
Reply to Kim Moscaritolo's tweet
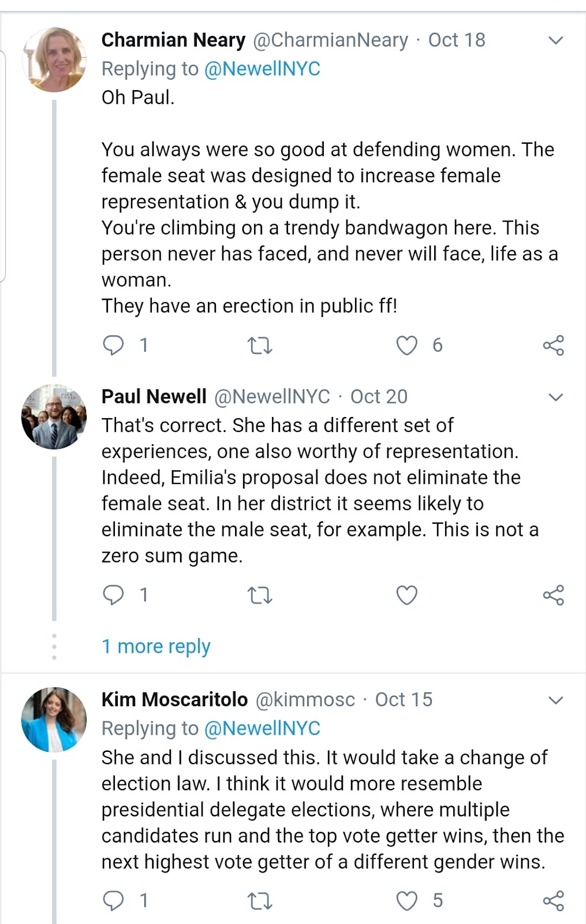[113, 901]
